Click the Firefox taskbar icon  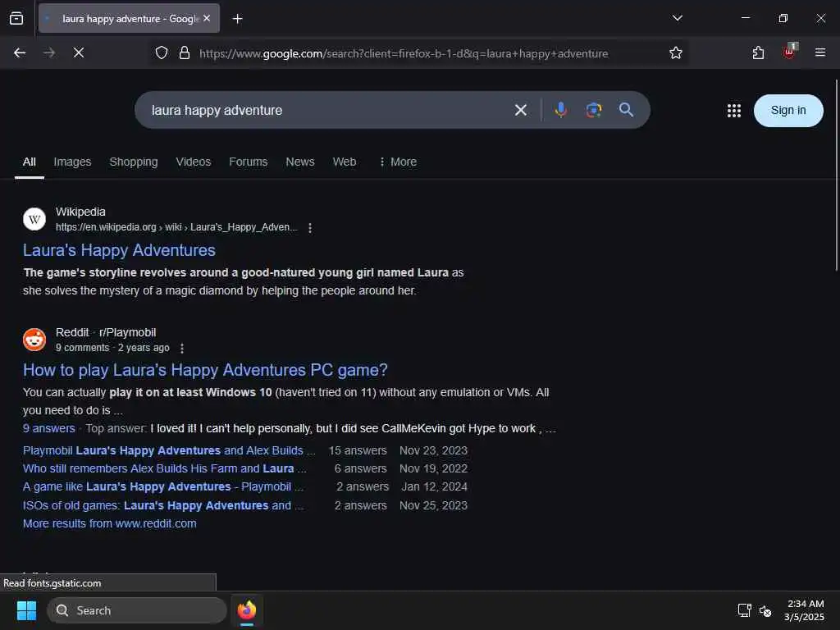point(247,610)
